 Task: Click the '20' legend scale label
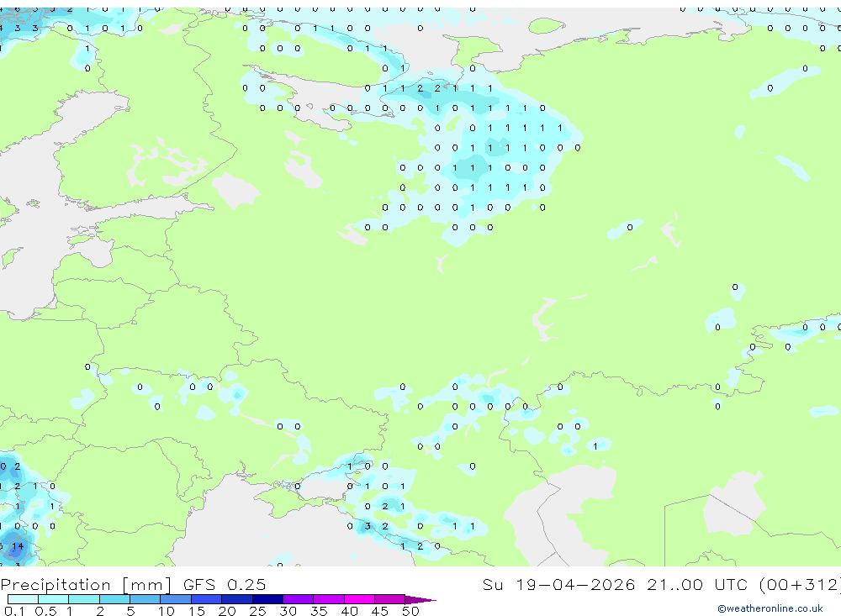click(x=227, y=611)
